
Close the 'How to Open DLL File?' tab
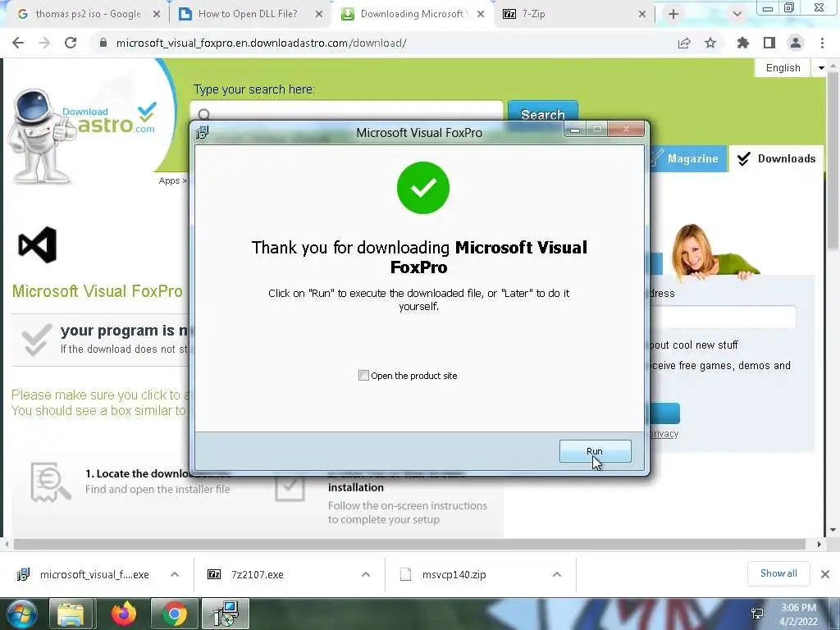point(319,14)
